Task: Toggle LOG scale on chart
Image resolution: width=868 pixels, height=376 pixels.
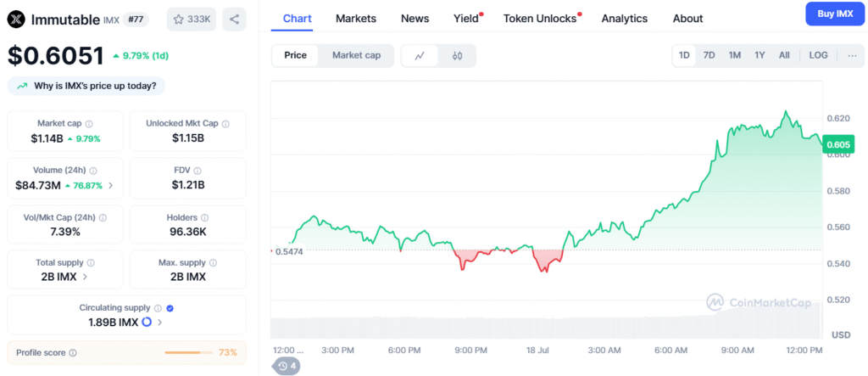Action: pyautogui.click(x=818, y=55)
